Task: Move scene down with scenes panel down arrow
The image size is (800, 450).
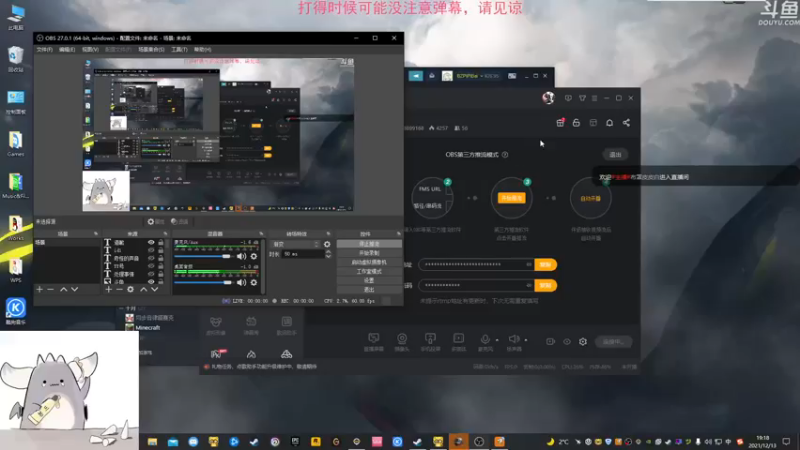Action: [x=74, y=289]
